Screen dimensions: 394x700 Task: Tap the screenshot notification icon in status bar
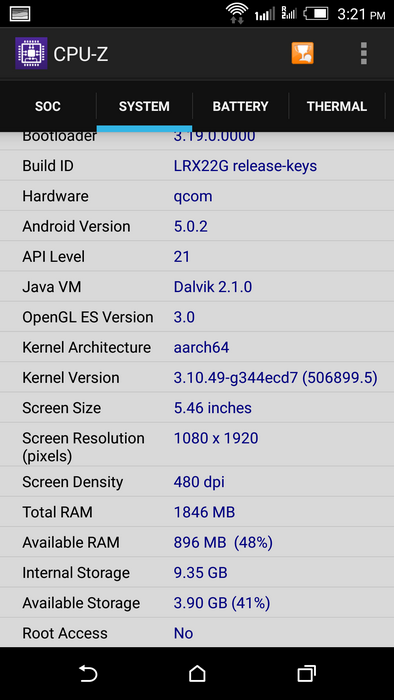pyautogui.click(x=19, y=14)
